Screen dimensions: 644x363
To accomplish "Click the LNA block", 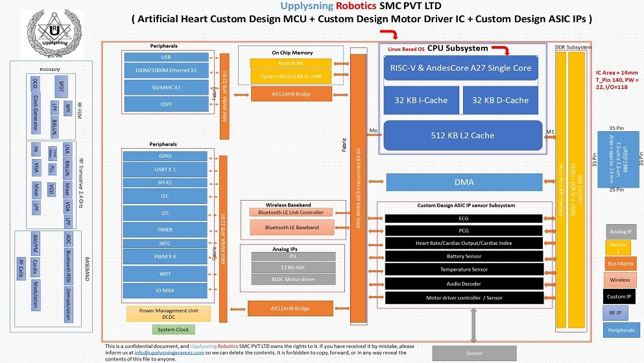I will tap(67, 149).
